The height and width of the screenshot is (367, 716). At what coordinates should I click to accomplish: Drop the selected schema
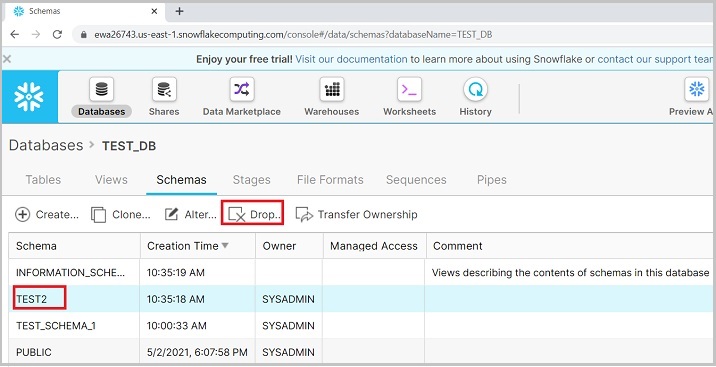(253, 213)
